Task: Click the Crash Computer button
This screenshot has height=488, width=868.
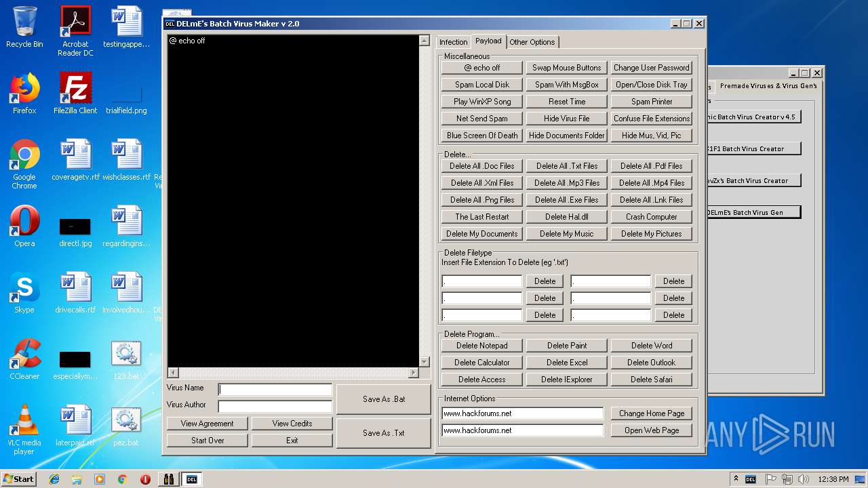Action: coord(652,217)
